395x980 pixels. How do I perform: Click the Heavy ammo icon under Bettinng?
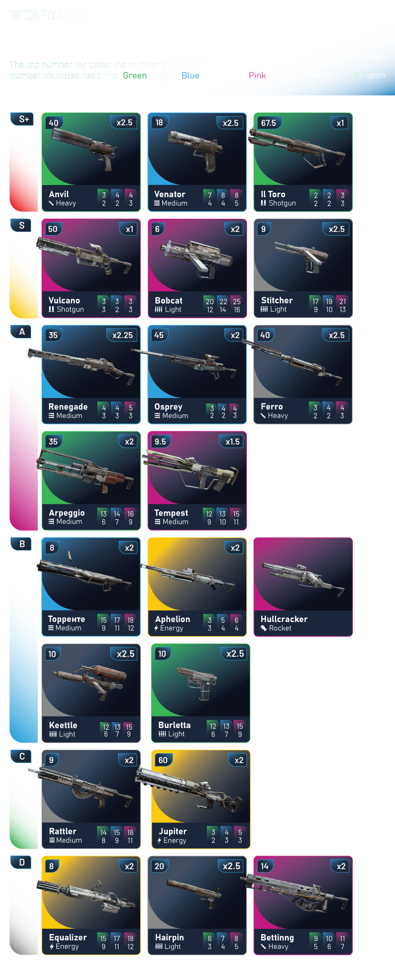(x=263, y=947)
